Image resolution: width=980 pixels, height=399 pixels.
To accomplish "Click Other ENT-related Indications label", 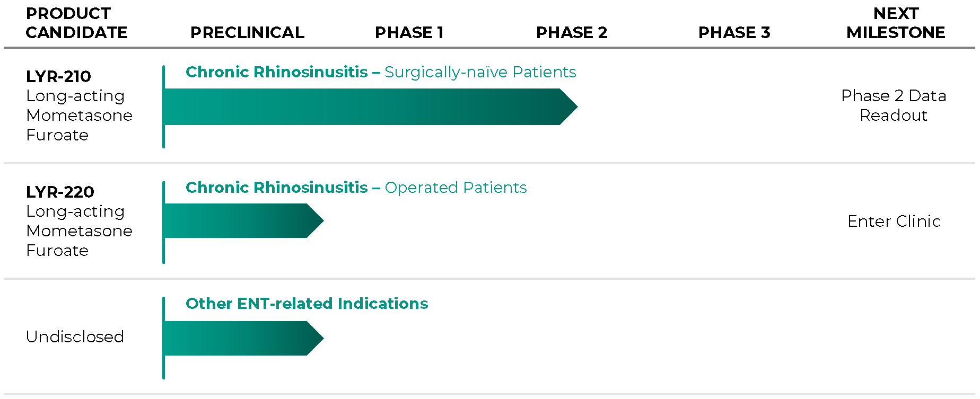I will click(x=307, y=304).
